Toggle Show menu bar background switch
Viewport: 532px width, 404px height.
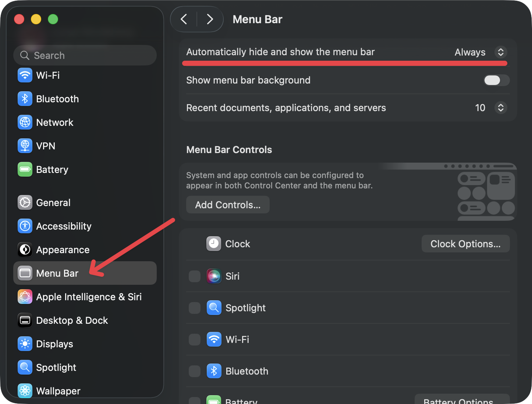pos(496,80)
